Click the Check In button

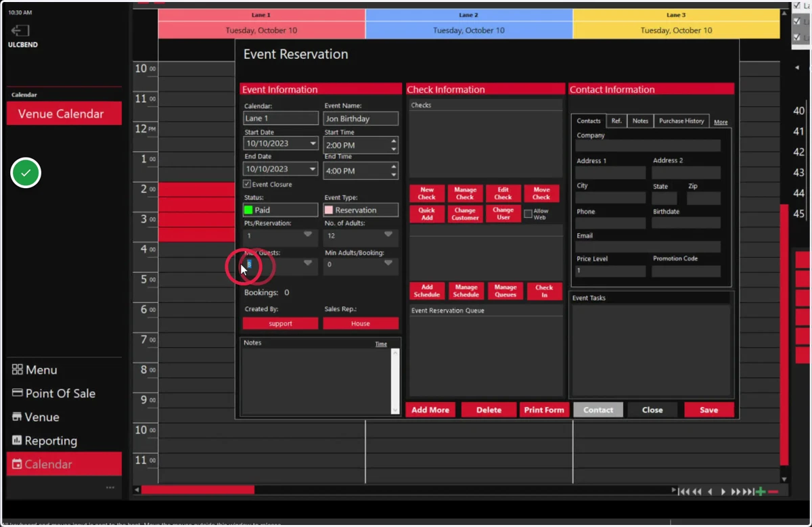544,291
